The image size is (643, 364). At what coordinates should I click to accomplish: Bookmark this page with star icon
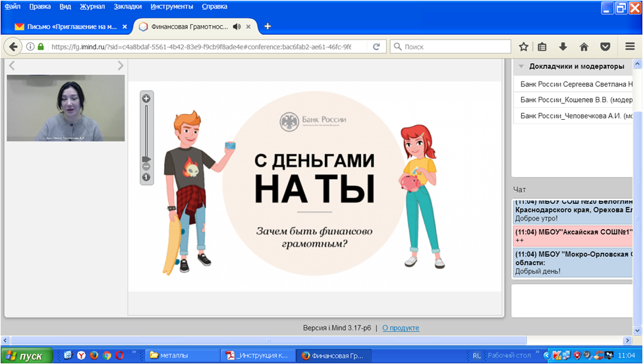point(523,47)
